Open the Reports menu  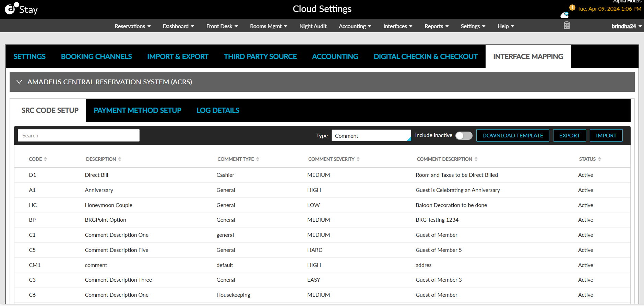[437, 26]
